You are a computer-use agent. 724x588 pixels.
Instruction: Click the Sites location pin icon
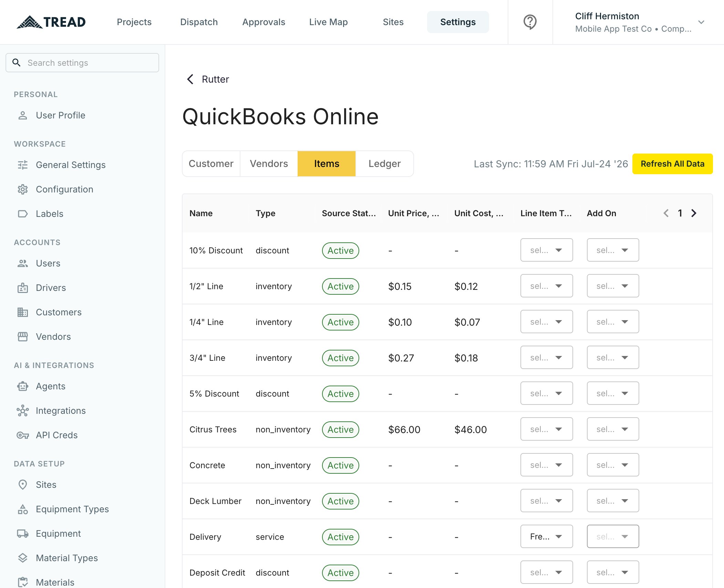pos(23,485)
